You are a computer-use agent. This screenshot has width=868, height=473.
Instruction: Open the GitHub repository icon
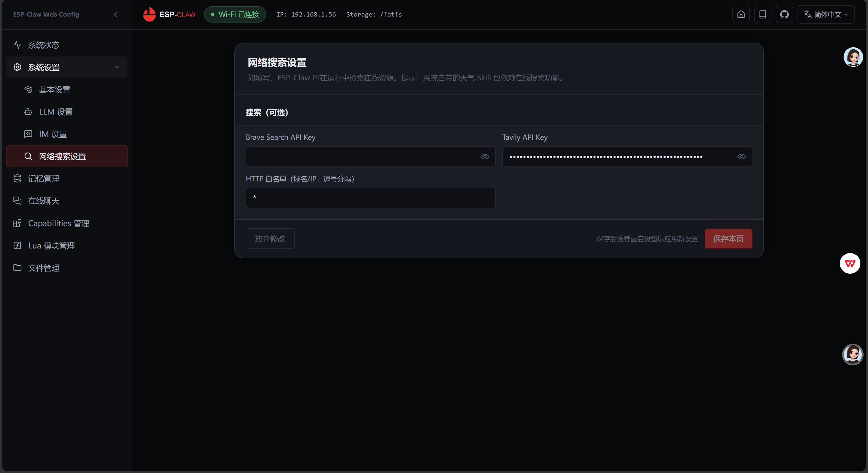pos(784,14)
